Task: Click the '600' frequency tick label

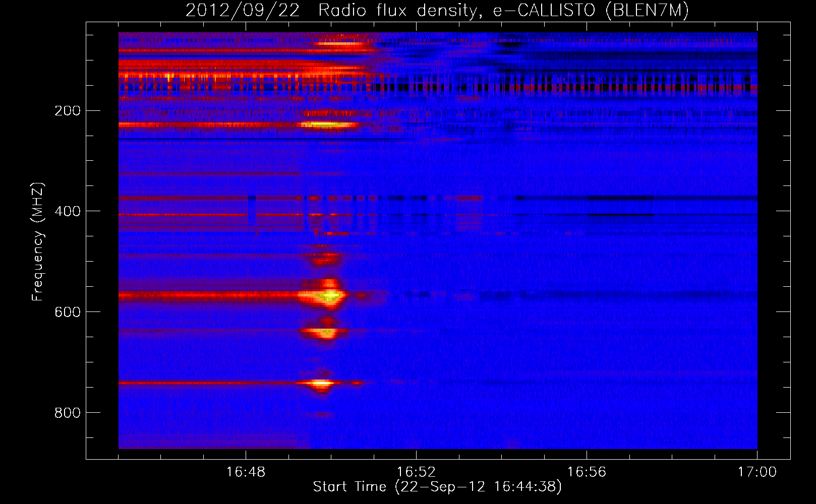Action: tap(68, 312)
